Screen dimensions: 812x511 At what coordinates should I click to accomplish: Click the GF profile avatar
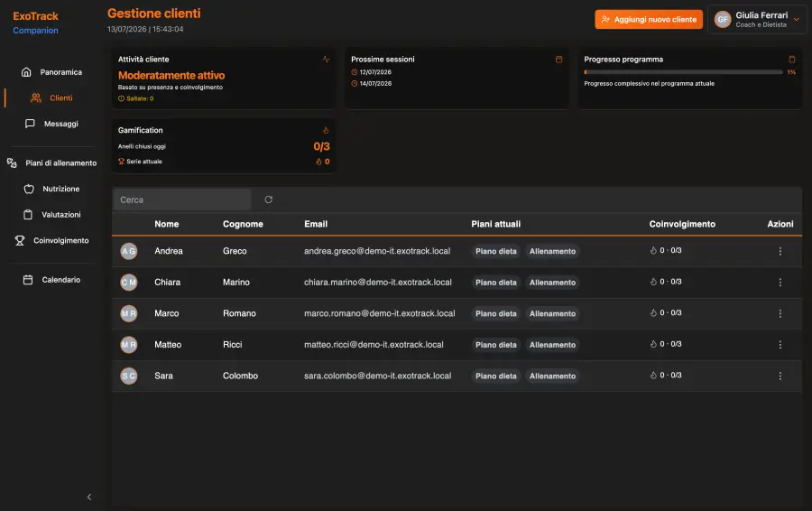(723, 20)
